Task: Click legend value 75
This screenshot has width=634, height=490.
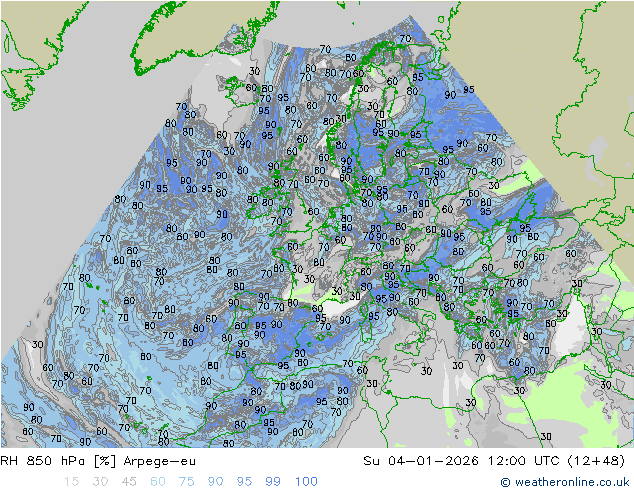Action: click(x=186, y=482)
